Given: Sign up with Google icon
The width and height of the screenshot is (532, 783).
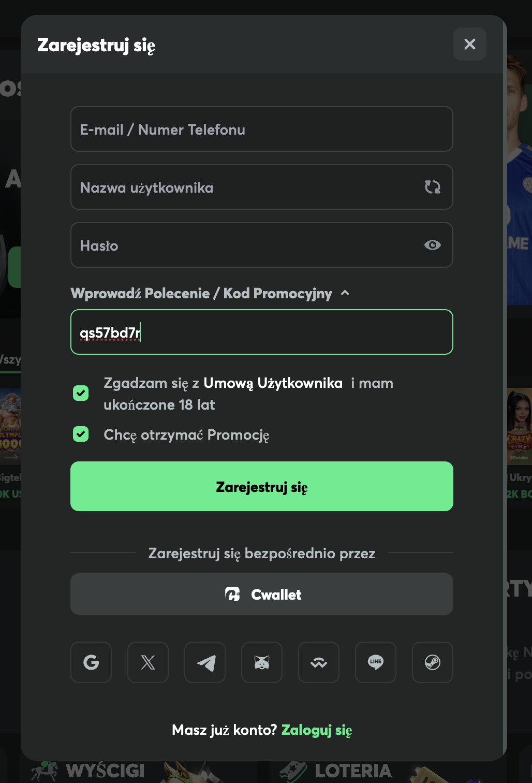Looking at the screenshot, I should (91, 662).
